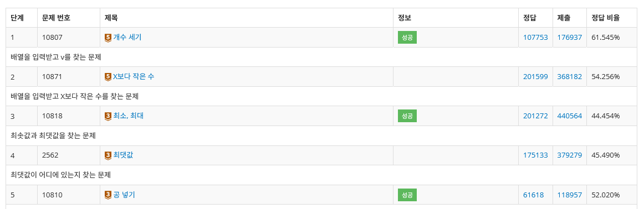
Task: Click the bronze 5 tier icon beside X보다 작은 수
Action: point(109,77)
